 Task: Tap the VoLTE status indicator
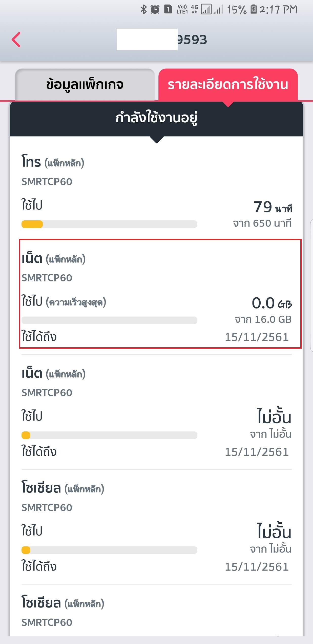(182, 10)
